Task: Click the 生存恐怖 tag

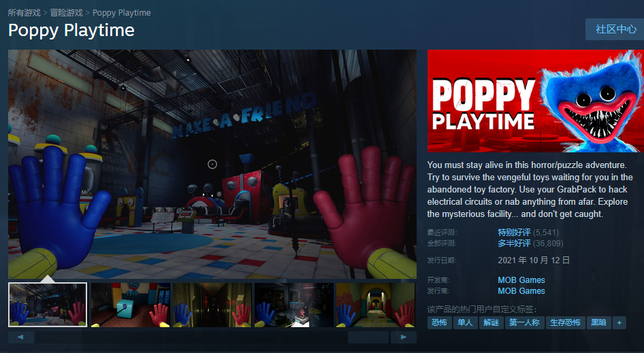Action: click(x=565, y=322)
